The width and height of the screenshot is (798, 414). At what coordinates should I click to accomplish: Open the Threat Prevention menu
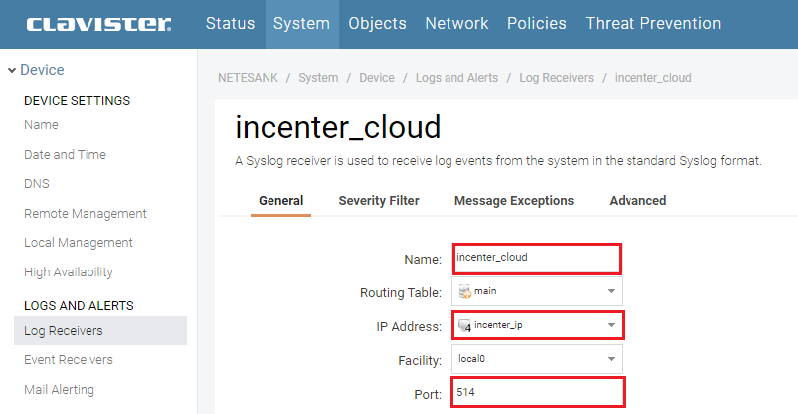(653, 23)
